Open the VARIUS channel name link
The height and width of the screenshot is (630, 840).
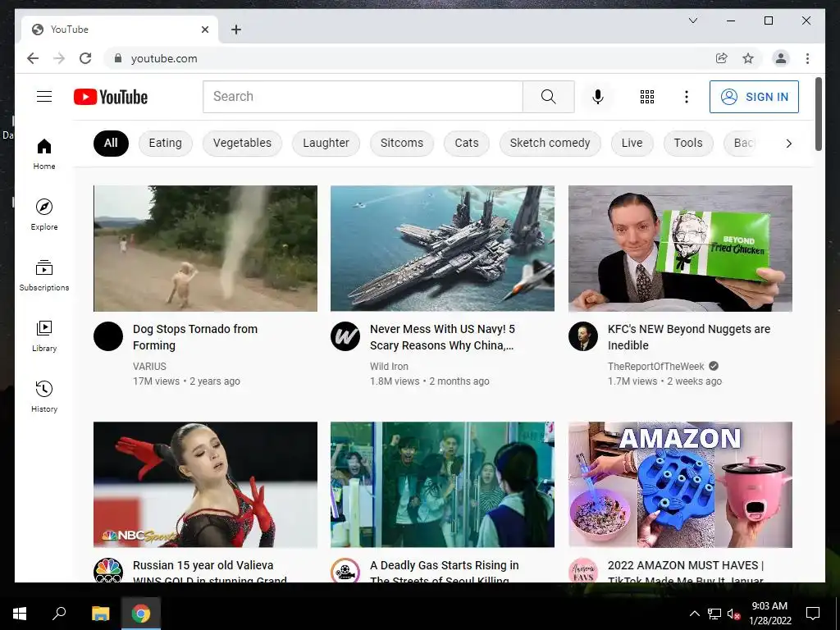tap(149, 367)
